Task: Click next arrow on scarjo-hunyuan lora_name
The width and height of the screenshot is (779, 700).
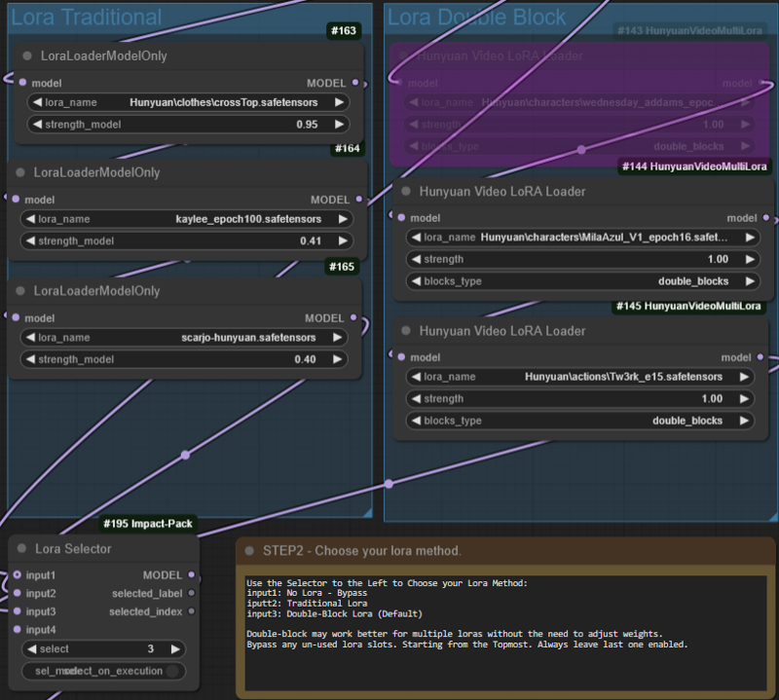Action: [337, 337]
